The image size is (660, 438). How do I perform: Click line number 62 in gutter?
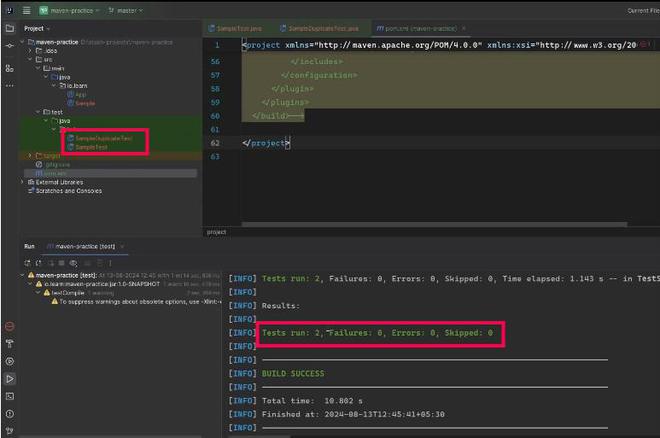point(215,143)
